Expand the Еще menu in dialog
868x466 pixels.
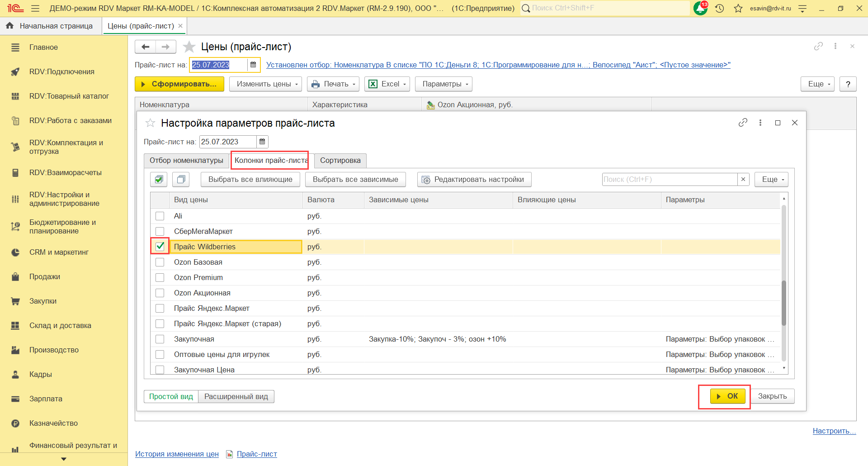point(771,180)
